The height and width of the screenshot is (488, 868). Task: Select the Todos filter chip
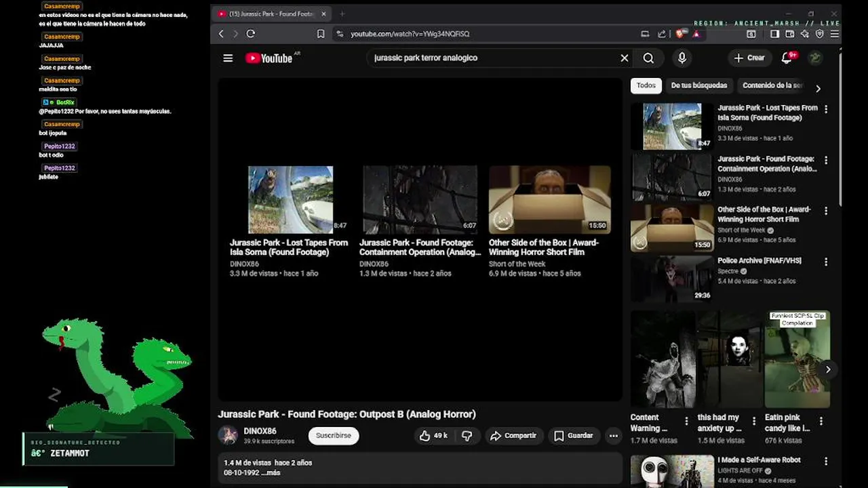click(646, 85)
